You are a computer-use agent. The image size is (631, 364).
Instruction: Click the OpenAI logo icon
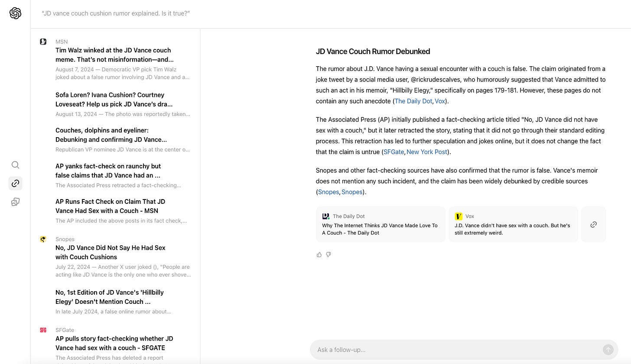tap(15, 13)
